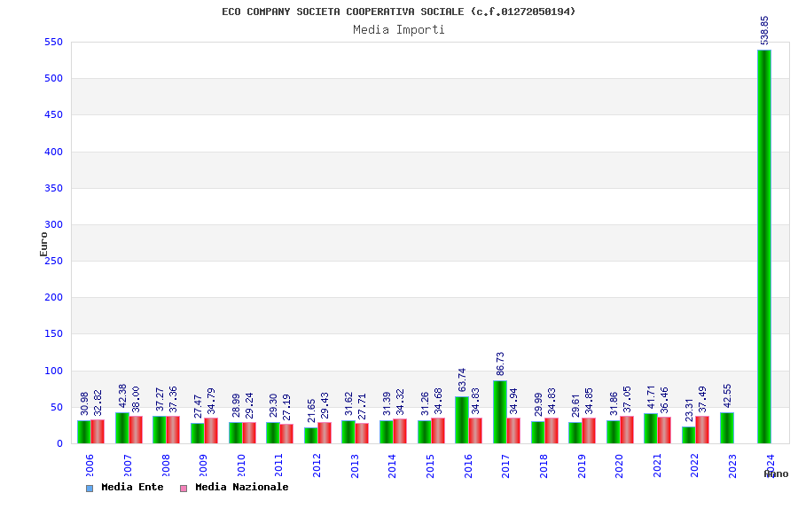798x532 pixels.
Task: Click the 2019 x-axis year label
Action: pos(582,465)
